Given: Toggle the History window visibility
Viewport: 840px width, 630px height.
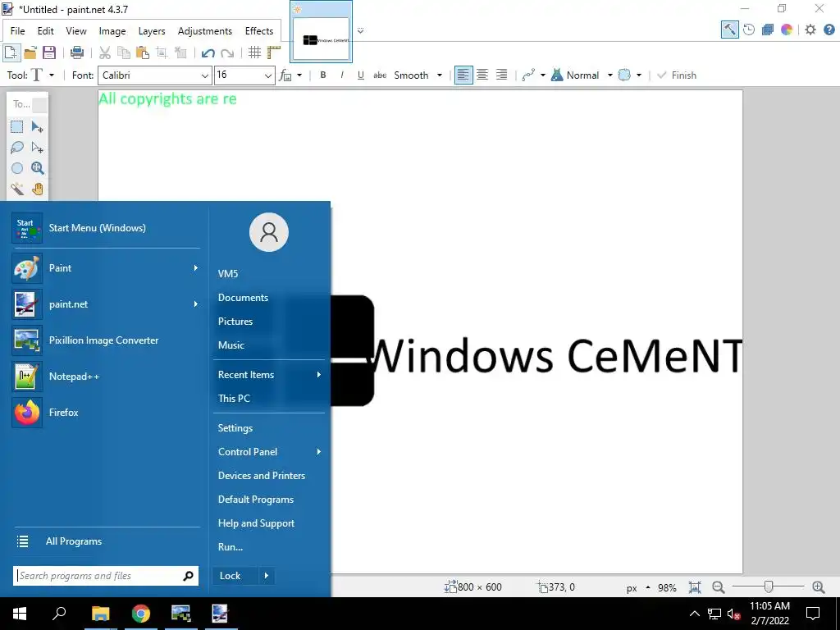Looking at the screenshot, I should tap(749, 30).
